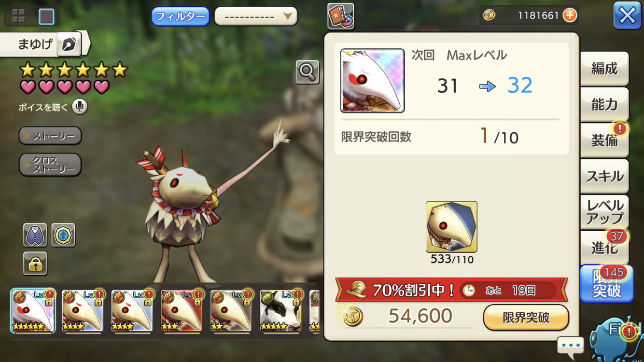Click the blue フィルター button
Screen dimensions: 644x362
pos(181,16)
